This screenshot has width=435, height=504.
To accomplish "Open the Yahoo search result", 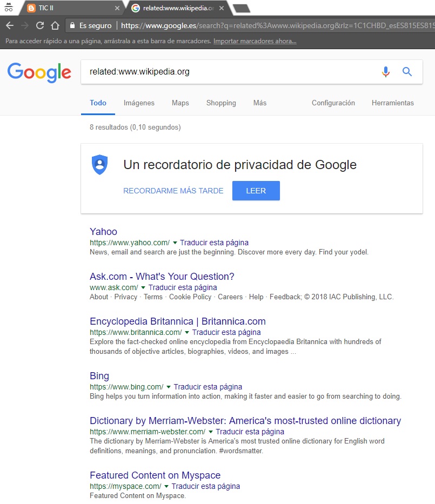I will coord(103,231).
